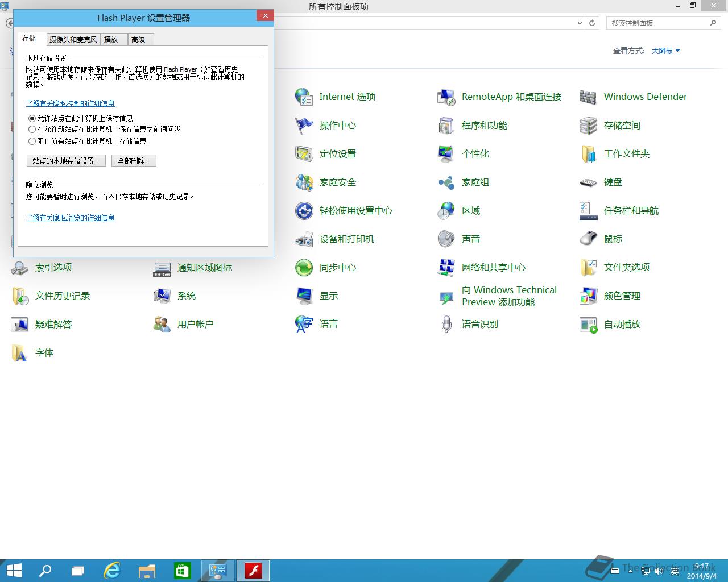Open 键盘 icon
Image resolution: width=728 pixels, height=582 pixels.
[589, 182]
